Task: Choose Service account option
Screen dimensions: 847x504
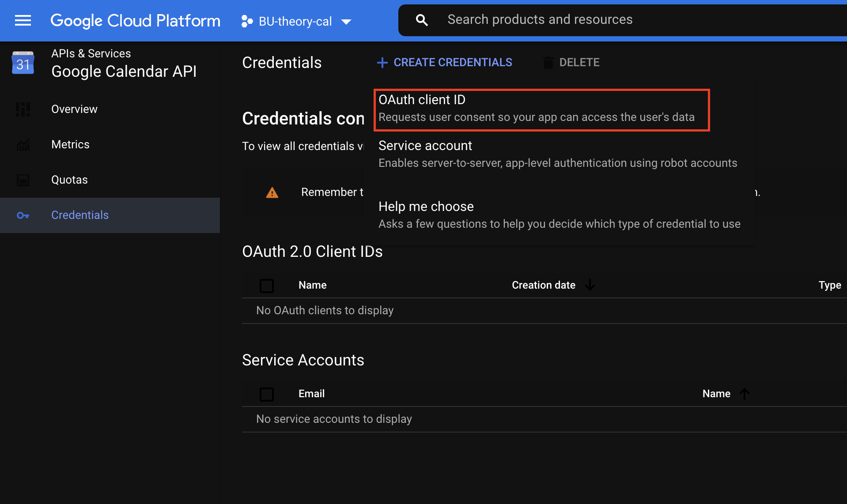Action: pos(559,154)
